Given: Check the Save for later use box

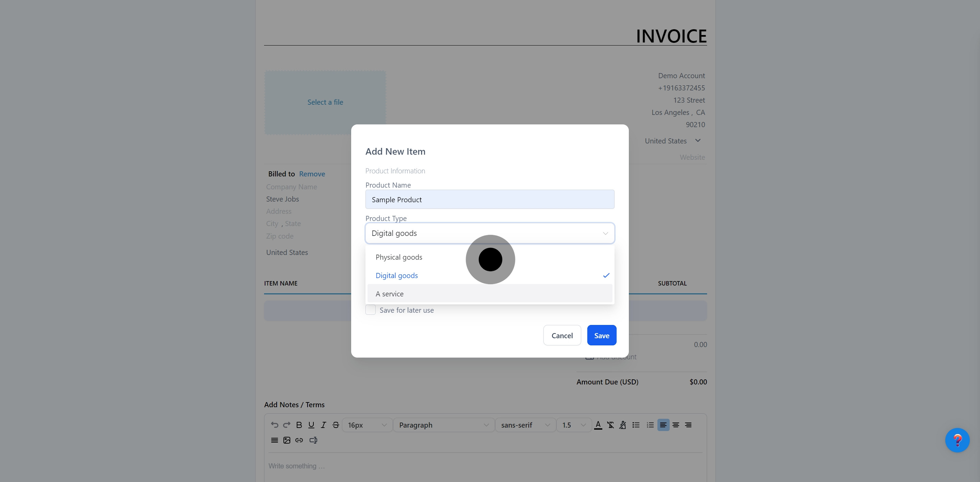Looking at the screenshot, I should 371,310.
